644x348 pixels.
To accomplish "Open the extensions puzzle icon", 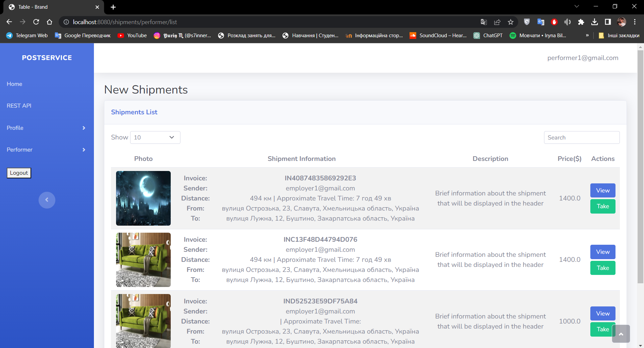I will click(581, 22).
